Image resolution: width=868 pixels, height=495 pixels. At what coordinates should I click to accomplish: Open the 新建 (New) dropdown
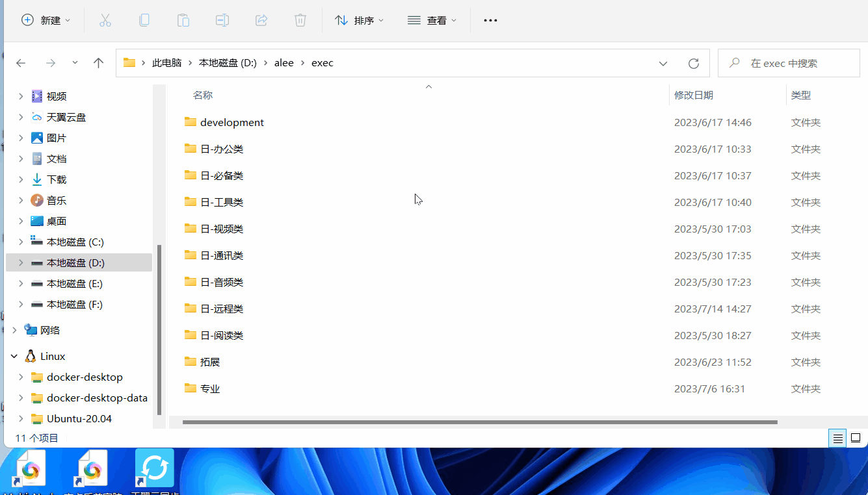pos(46,20)
